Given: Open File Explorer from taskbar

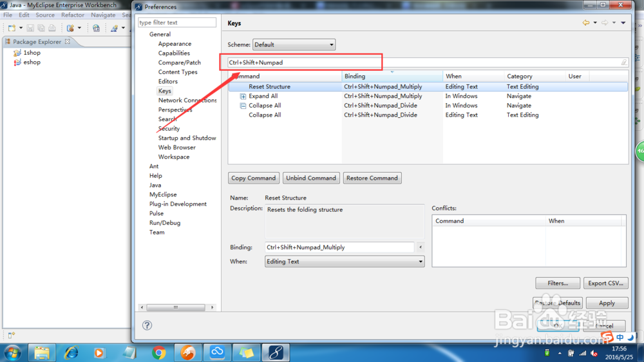Looking at the screenshot, I should pyautogui.click(x=41, y=352).
